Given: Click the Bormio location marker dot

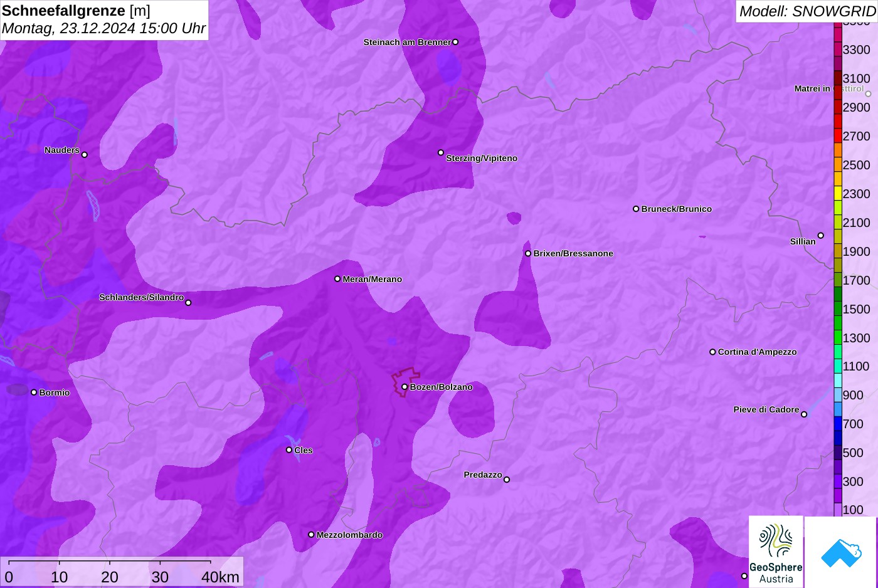Looking at the screenshot, I should coord(34,392).
